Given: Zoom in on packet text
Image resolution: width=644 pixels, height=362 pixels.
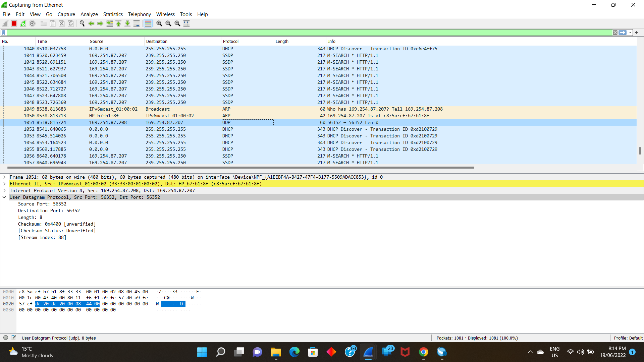Looking at the screenshot, I should [x=159, y=23].
